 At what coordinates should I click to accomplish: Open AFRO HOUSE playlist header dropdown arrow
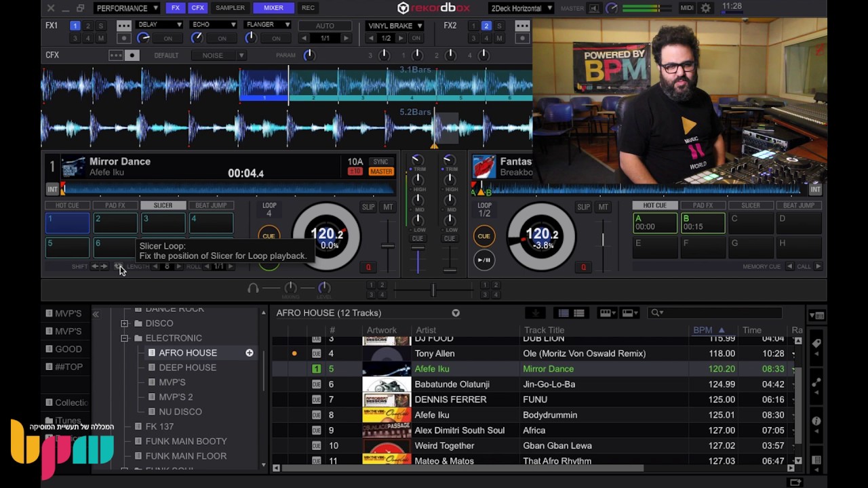point(456,313)
